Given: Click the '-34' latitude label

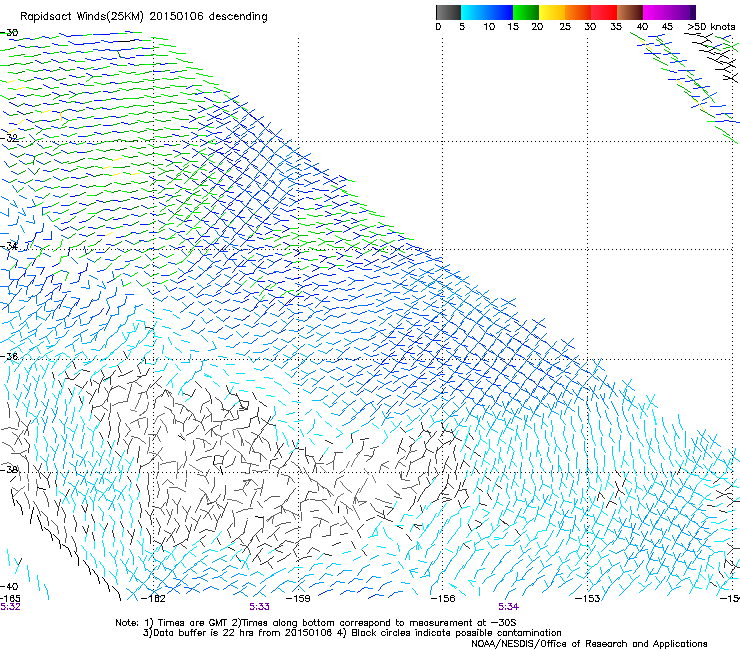Looking at the screenshot, I should click(9, 246).
